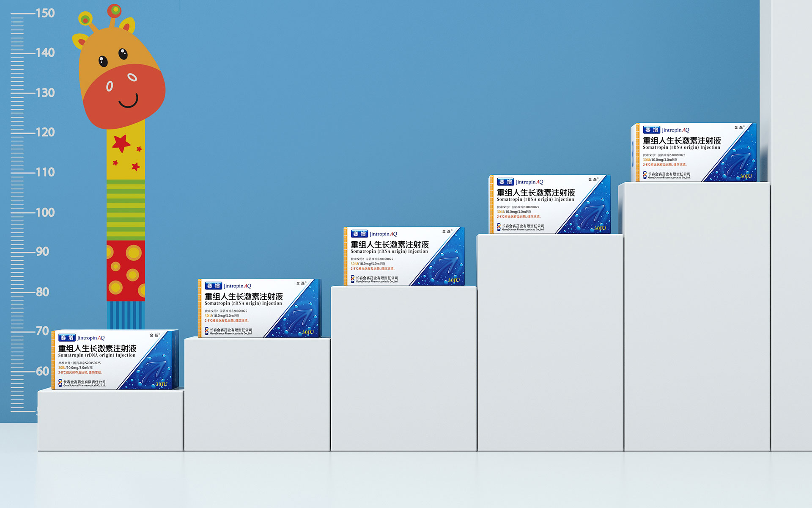This screenshot has width=812, height=508.
Task: Click the 150 mark on height ruler
Action: [45, 13]
